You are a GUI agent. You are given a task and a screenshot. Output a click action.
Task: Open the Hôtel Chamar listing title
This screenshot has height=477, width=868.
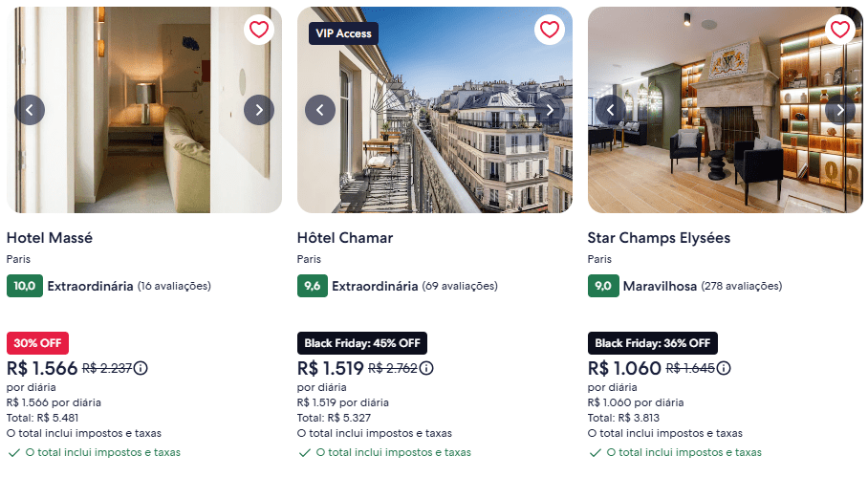point(345,237)
